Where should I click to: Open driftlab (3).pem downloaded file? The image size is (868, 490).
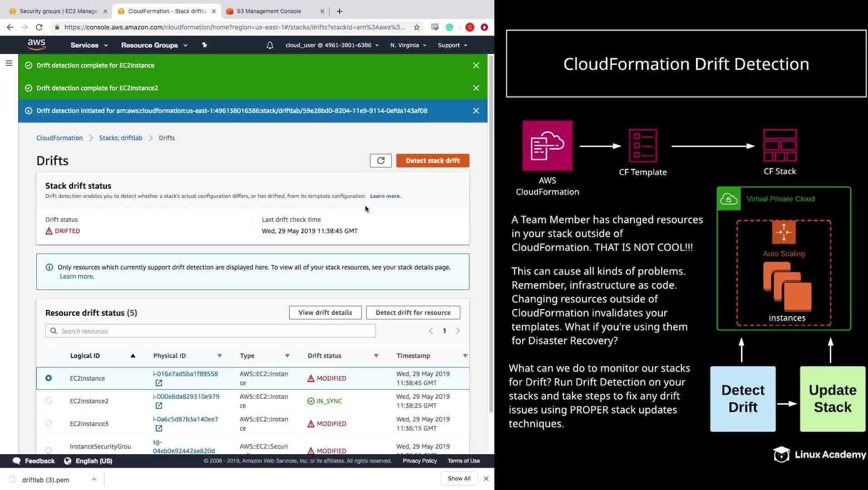tap(45, 480)
